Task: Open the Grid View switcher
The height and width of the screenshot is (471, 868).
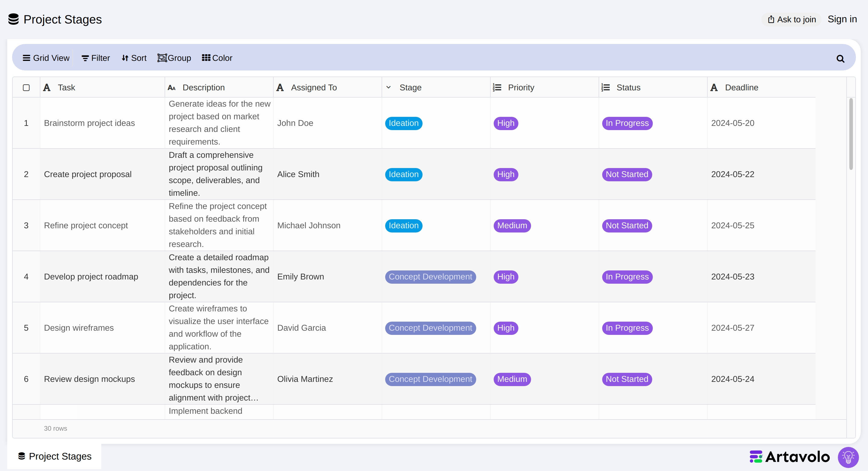Action: [46, 58]
